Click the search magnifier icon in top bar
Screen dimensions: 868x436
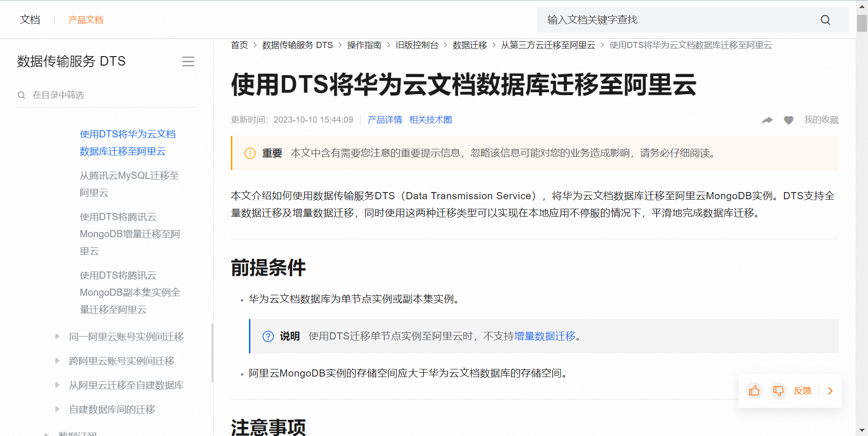pyautogui.click(x=825, y=20)
